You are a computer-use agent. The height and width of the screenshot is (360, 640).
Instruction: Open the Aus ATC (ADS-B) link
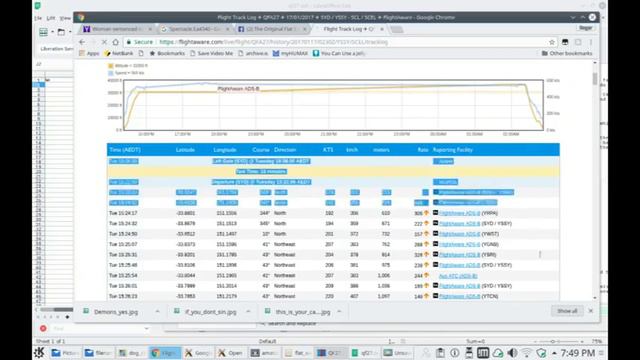(x=458, y=276)
